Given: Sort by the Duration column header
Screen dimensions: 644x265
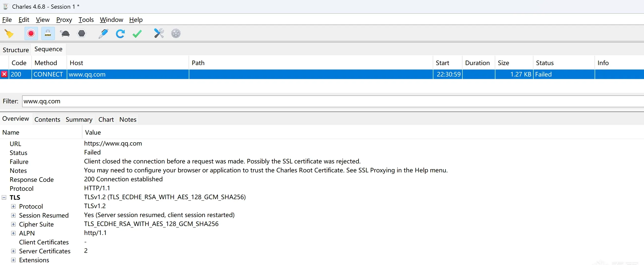Looking at the screenshot, I should coord(478,63).
